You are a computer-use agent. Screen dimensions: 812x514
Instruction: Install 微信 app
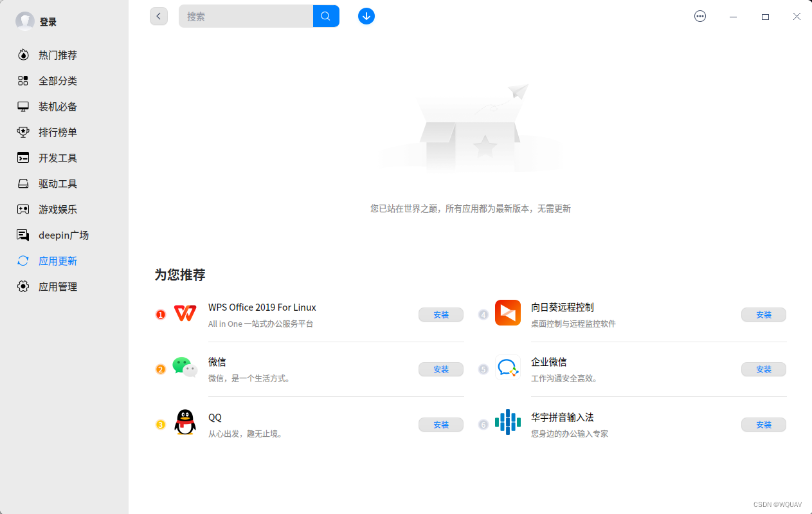[441, 369]
